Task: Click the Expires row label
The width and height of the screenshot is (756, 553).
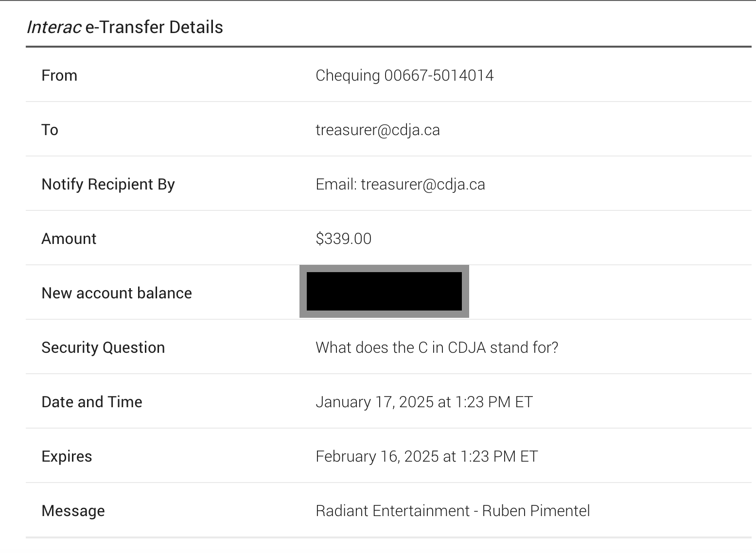Action: 67,457
